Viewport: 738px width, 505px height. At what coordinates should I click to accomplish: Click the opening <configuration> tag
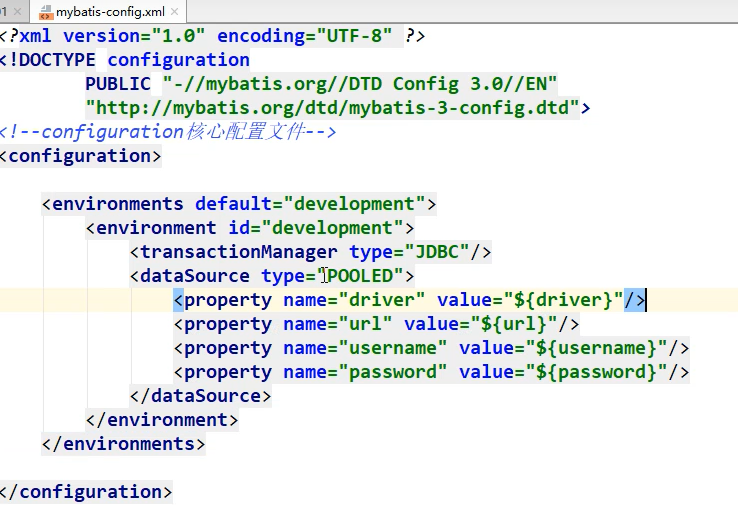(x=80, y=156)
